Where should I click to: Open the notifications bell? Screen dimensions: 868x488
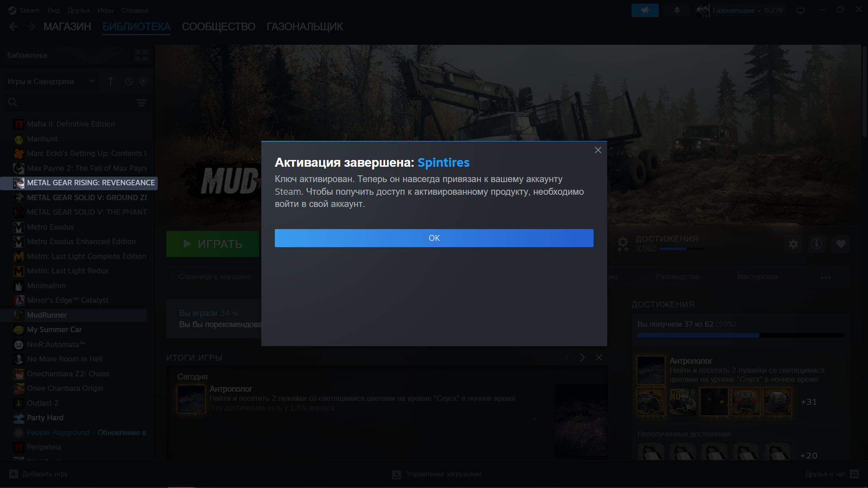(x=677, y=10)
